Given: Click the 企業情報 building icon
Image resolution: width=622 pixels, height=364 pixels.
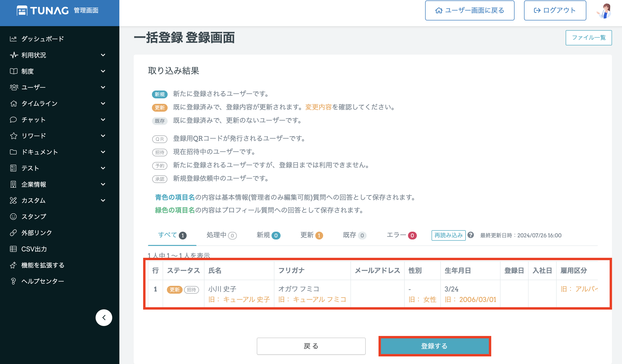Looking at the screenshot, I should [x=13, y=184].
